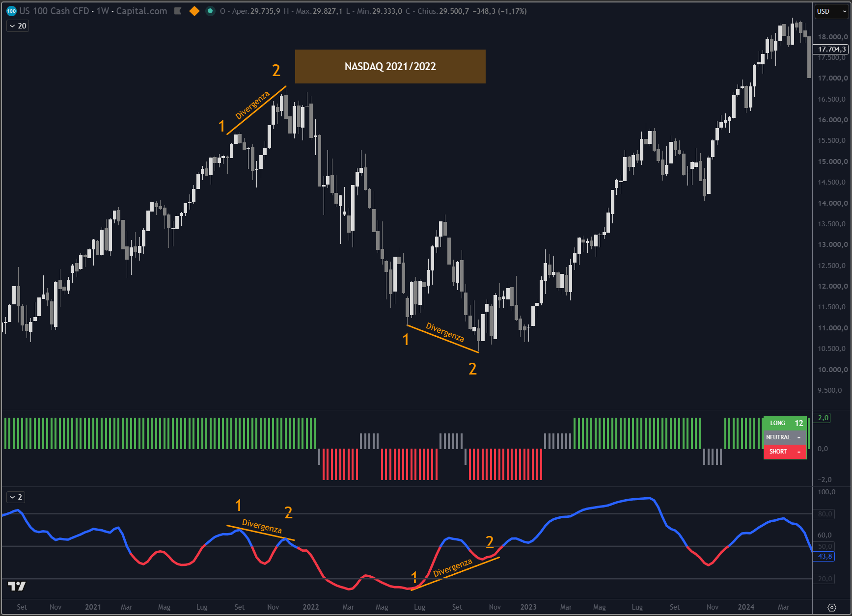Collapse the indicator list showing 20
The image size is (852, 616).
18,26
